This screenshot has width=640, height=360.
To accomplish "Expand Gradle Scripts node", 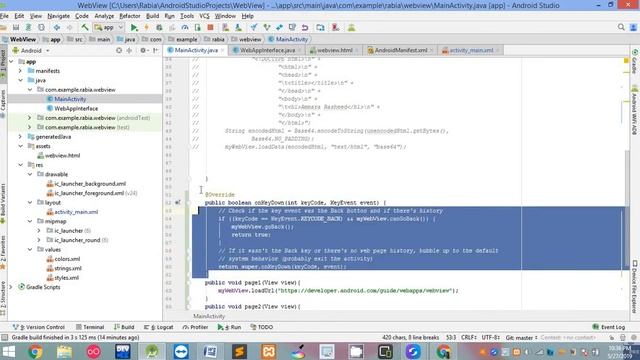I will point(11,287).
